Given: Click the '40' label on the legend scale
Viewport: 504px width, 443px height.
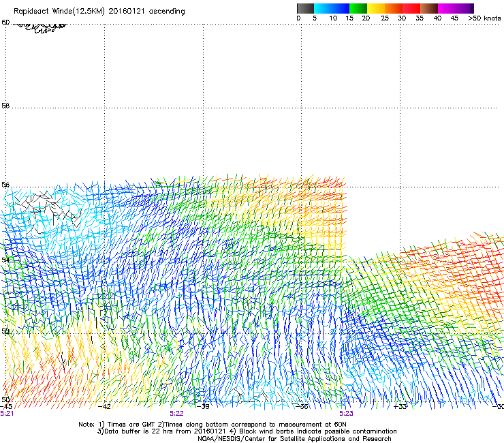Looking at the screenshot, I should [x=437, y=18].
